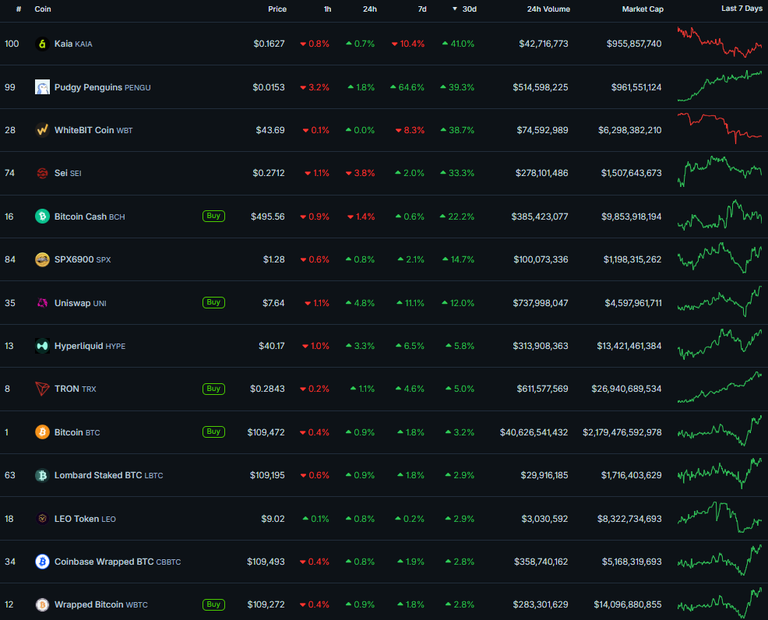Open Sei's 7-day sparkline chart

coord(720,172)
